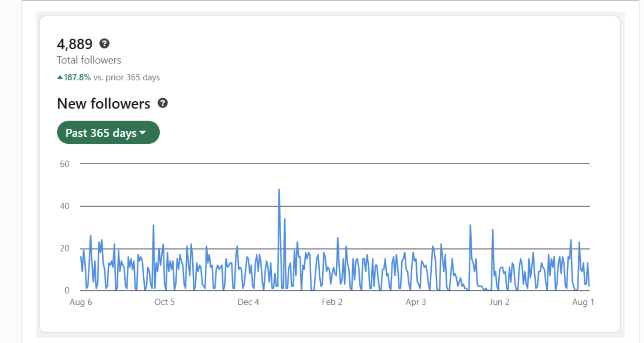The height and width of the screenshot is (343, 644).
Task: Click the Jun 2 date label
Action: pos(500,302)
